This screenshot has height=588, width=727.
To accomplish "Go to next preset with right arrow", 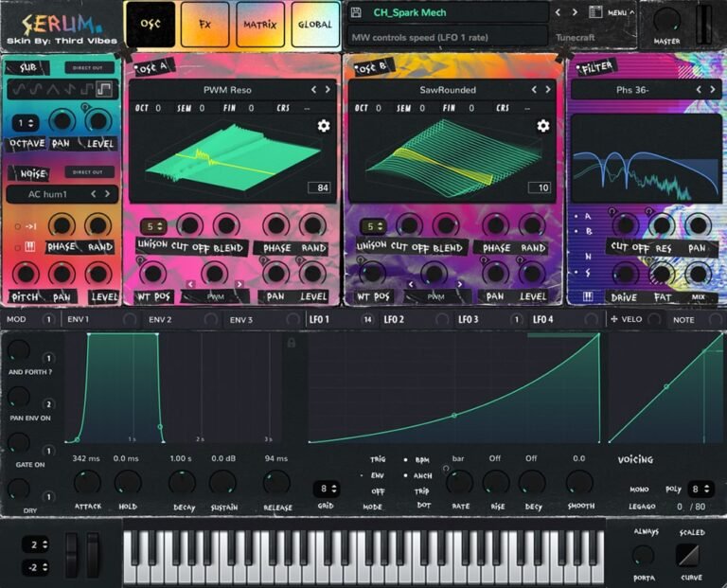I will click(x=575, y=12).
